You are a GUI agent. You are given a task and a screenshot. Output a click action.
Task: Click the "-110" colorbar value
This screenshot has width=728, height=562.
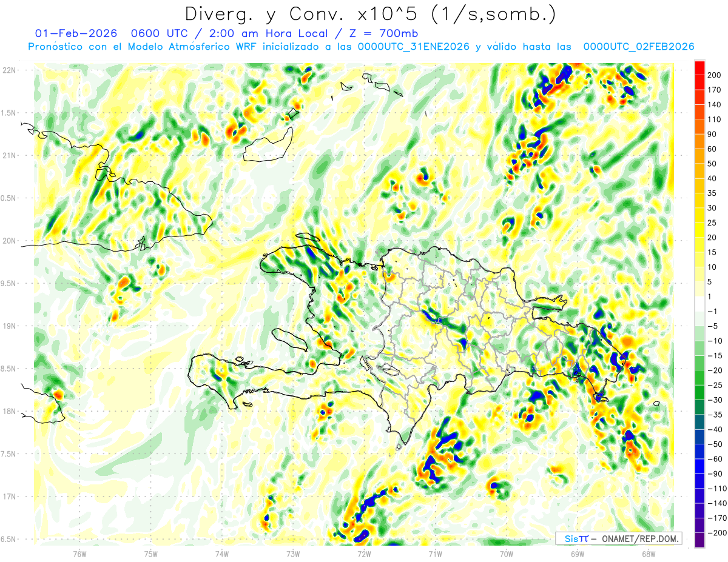tap(718, 489)
